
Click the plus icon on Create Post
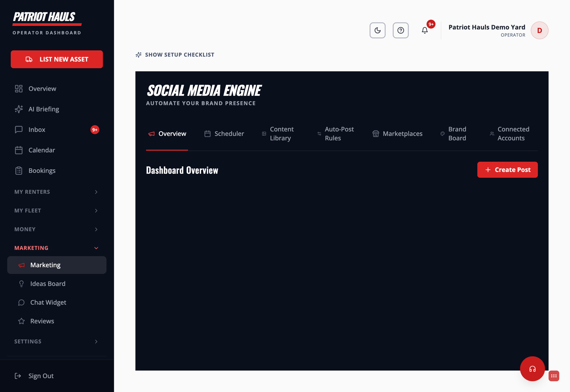pos(488,170)
